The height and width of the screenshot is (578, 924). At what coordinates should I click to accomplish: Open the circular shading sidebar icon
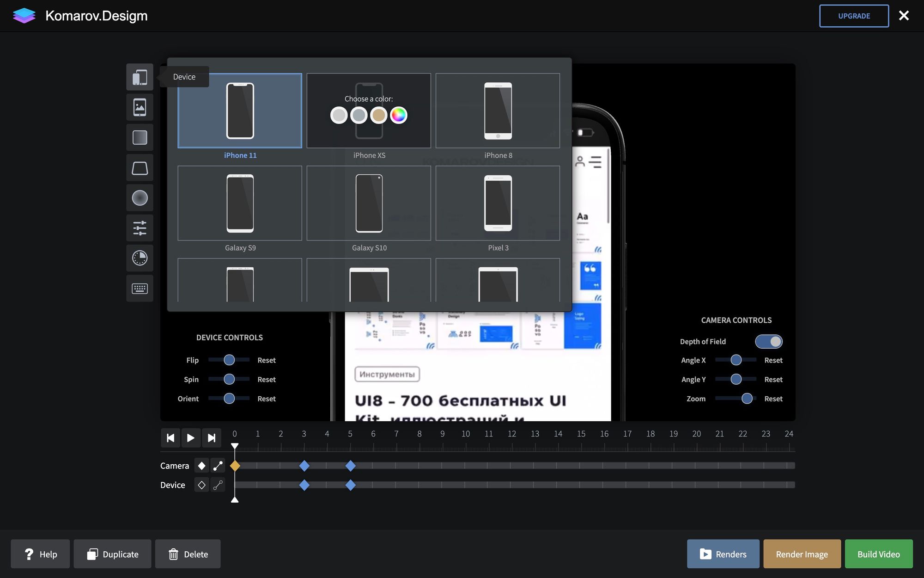tap(140, 198)
